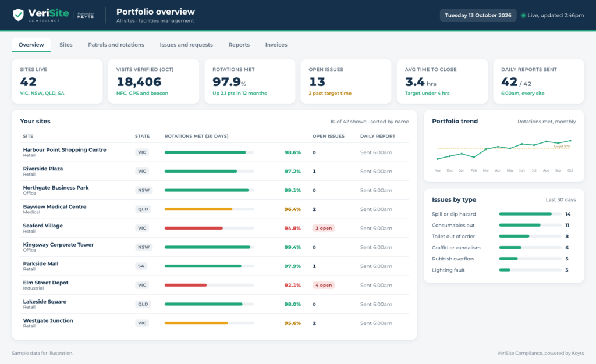
Task: Click Sent 6:00am for Lakeside Square
Action: [377, 304]
